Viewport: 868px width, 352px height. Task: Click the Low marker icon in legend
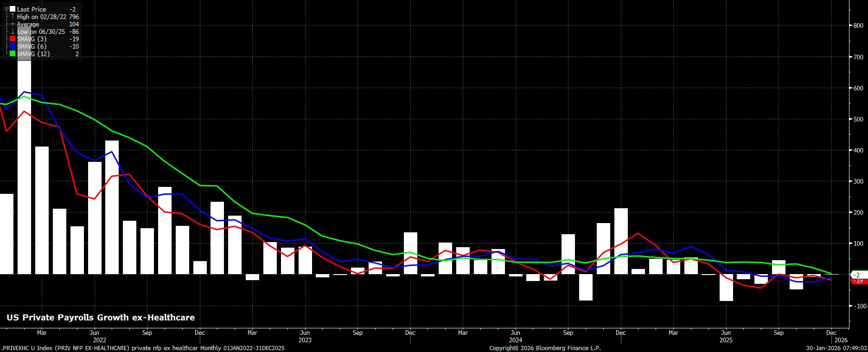(x=13, y=32)
